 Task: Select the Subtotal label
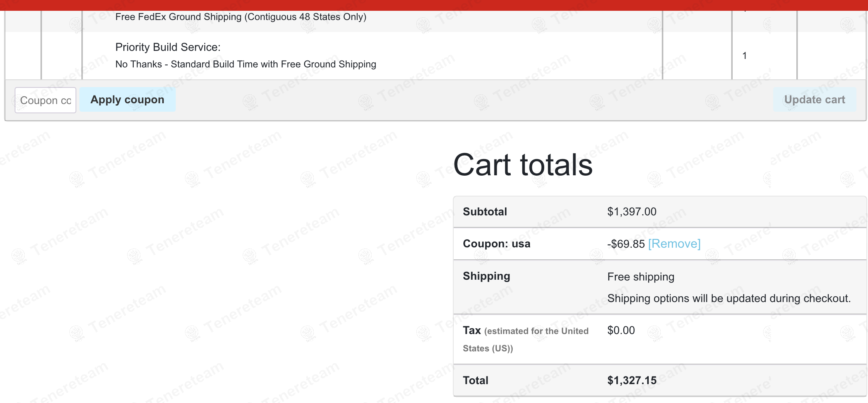[485, 212]
